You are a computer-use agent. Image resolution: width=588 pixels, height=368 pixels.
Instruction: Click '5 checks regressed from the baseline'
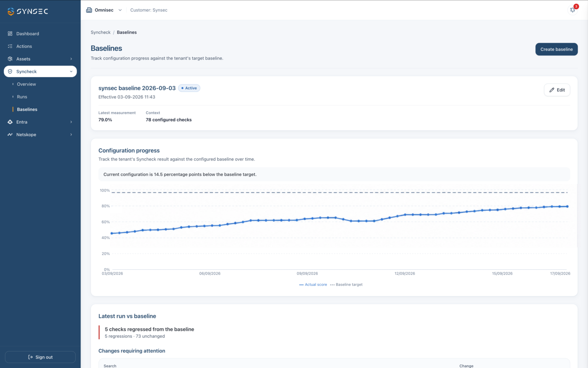pyautogui.click(x=149, y=329)
